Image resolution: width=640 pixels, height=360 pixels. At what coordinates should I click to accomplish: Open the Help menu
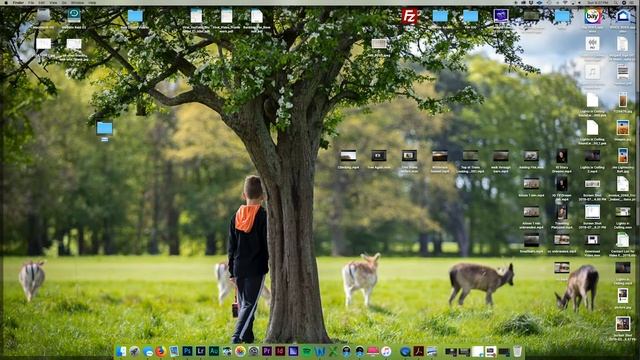pyautogui.click(x=93, y=2)
